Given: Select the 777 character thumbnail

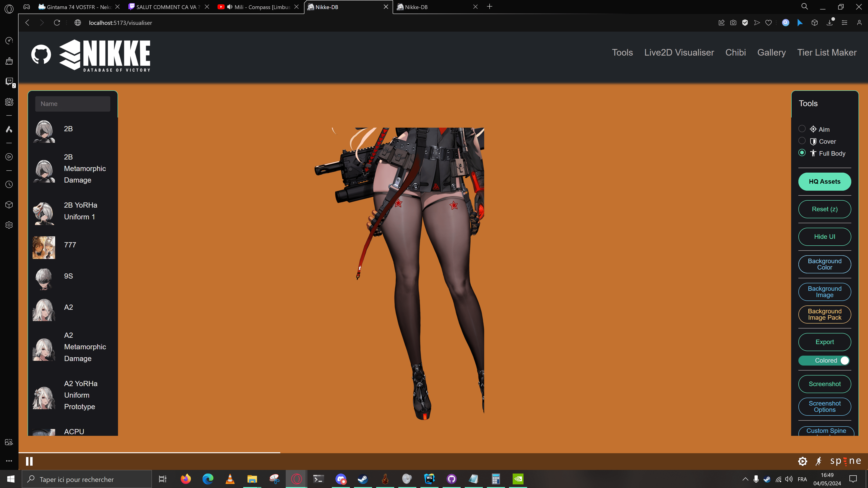Looking at the screenshot, I should tap(44, 247).
